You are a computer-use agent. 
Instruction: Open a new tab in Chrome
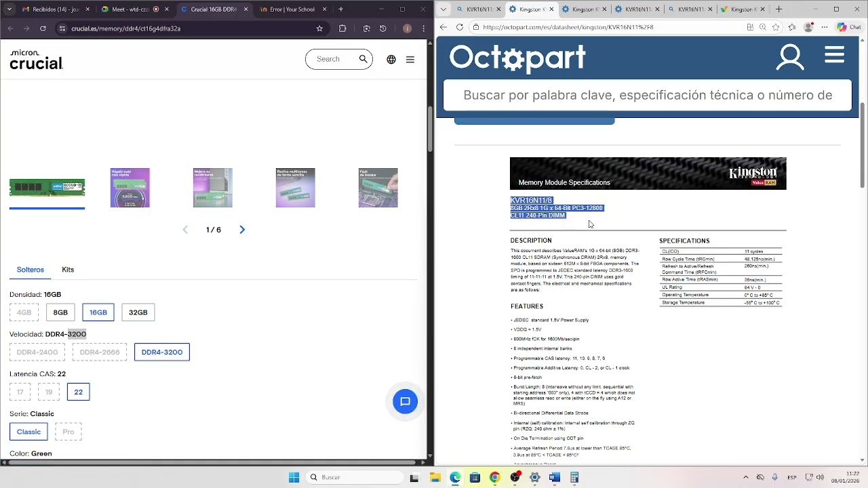click(x=340, y=9)
